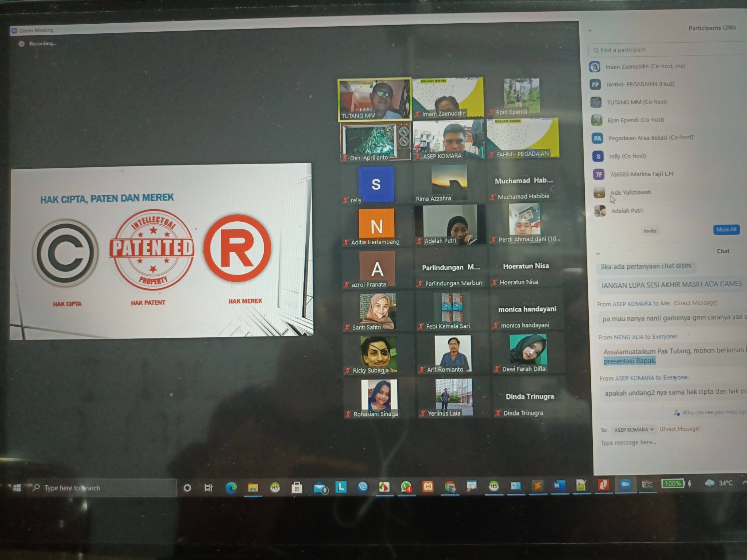
Task: Click the monica handayani video tile
Action: [527, 311]
